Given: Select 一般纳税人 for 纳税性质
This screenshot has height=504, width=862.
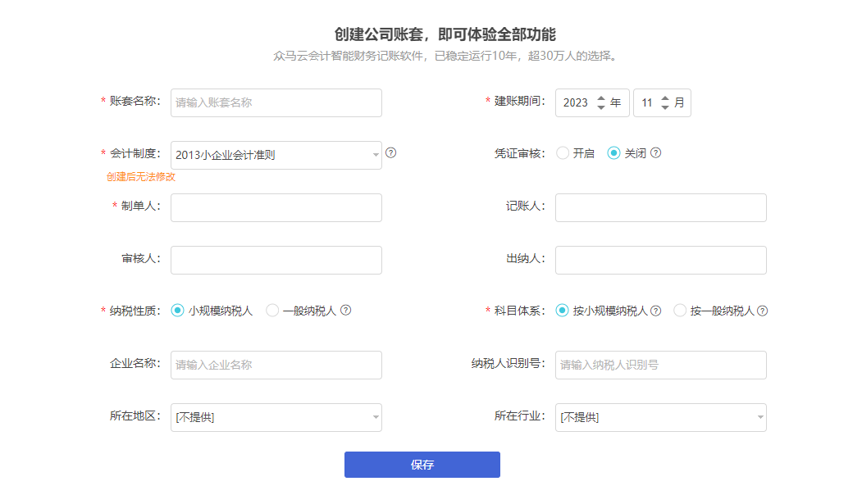Looking at the screenshot, I should (x=272, y=311).
